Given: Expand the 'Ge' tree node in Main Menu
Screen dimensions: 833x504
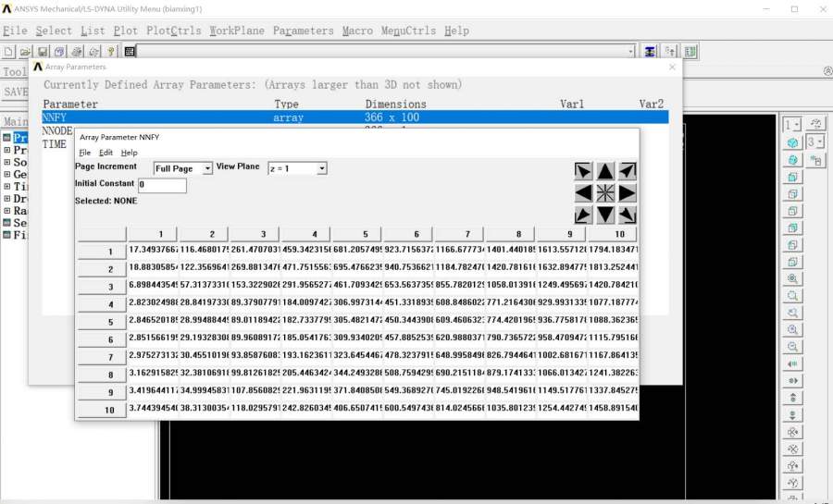Looking at the screenshot, I should pos(6,174).
